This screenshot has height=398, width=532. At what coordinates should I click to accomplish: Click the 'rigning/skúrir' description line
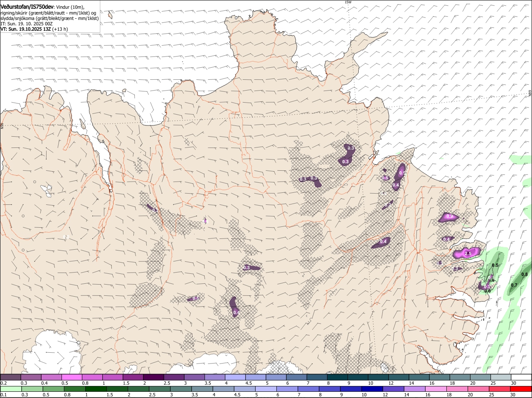point(48,12)
